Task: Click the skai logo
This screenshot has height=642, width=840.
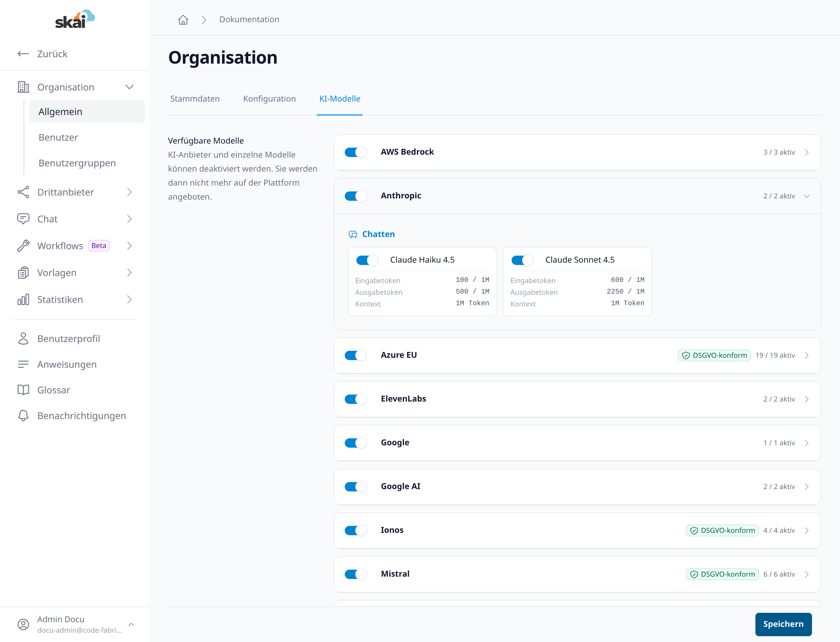Action: point(75,19)
